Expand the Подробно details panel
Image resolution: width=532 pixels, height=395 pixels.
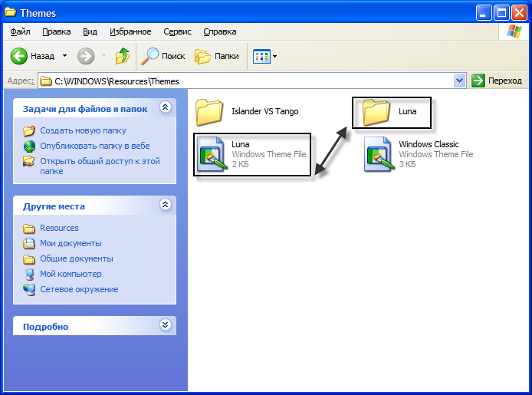click(x=166, y=325)
